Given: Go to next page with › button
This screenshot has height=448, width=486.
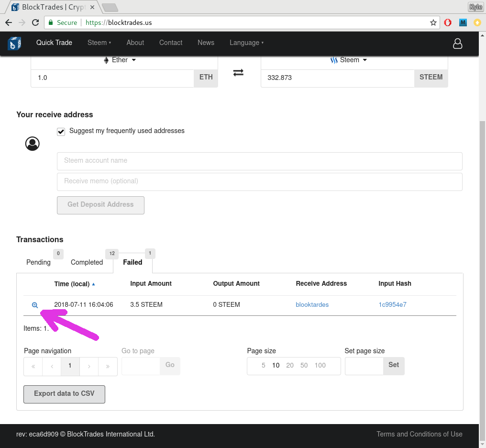Looking at the screenshot, I should (x=89, y=367).
